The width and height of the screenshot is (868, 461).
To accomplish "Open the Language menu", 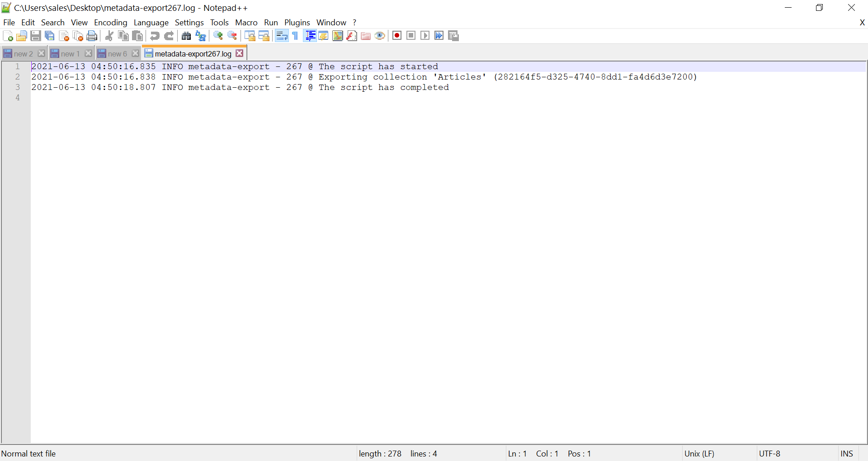I will [x=151, y=22].
